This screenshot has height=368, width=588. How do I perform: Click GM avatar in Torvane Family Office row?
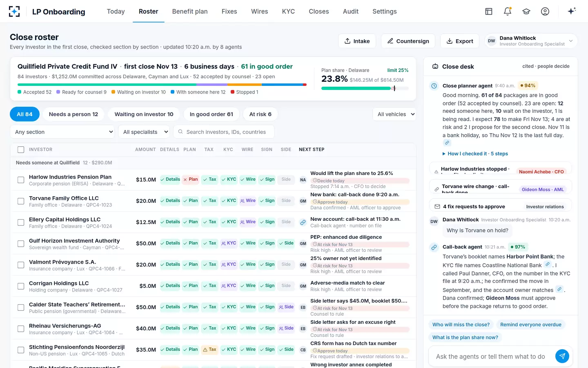303,201
